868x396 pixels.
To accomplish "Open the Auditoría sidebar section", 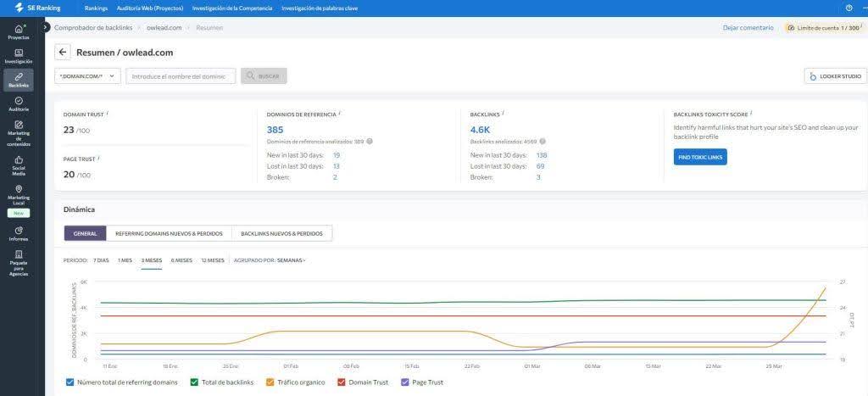I will pos(19,104).
